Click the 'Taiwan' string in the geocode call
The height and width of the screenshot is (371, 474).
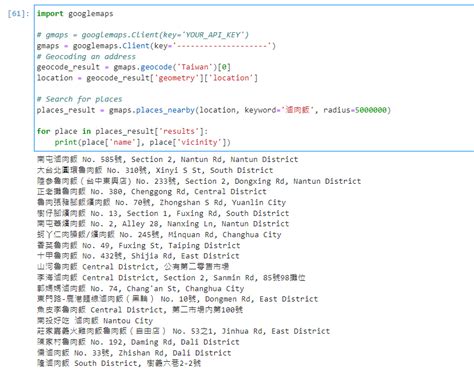195,67
